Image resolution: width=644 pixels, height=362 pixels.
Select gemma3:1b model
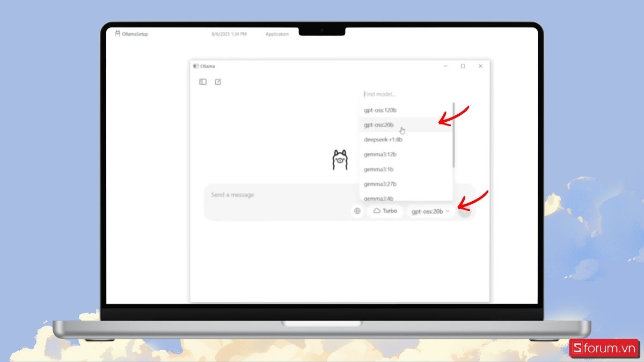point(406,169)
